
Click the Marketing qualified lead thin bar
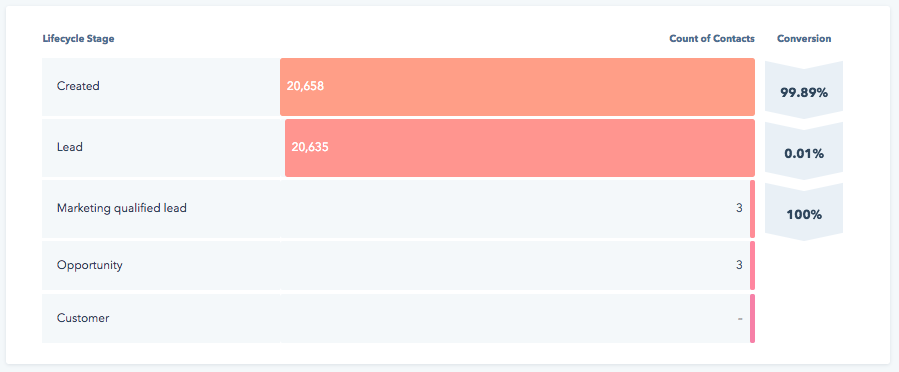(x=752, y=209)
